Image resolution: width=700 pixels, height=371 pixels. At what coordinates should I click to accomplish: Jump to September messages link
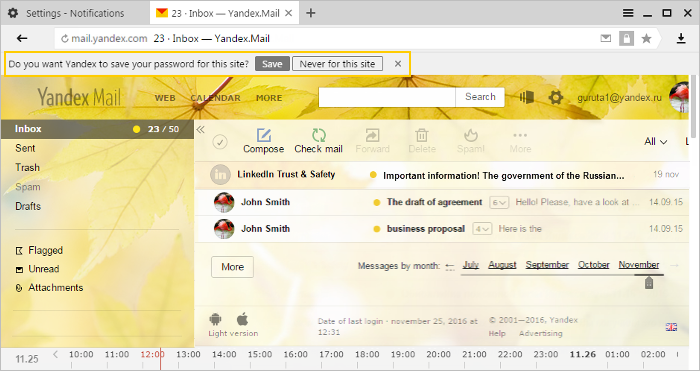pyautogui.click(x=547, y=265)
